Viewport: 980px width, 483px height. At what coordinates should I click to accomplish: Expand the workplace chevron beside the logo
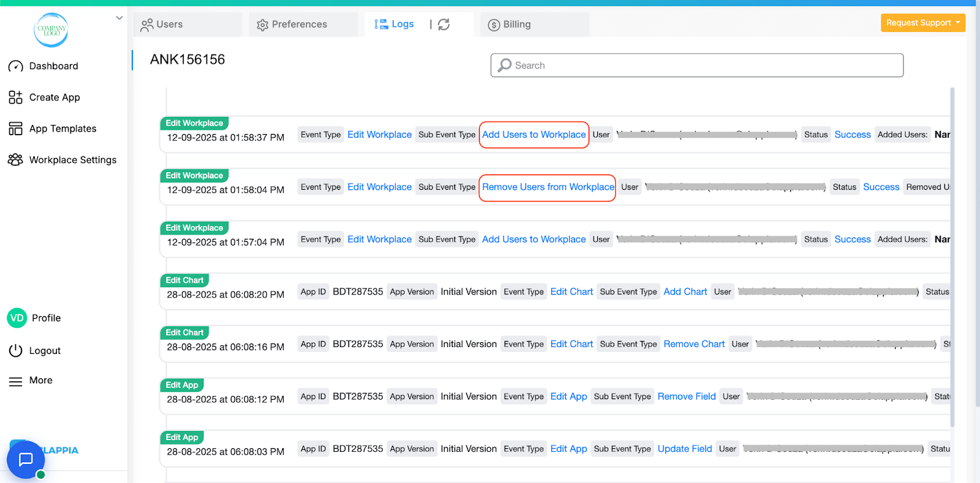point(119,18)
